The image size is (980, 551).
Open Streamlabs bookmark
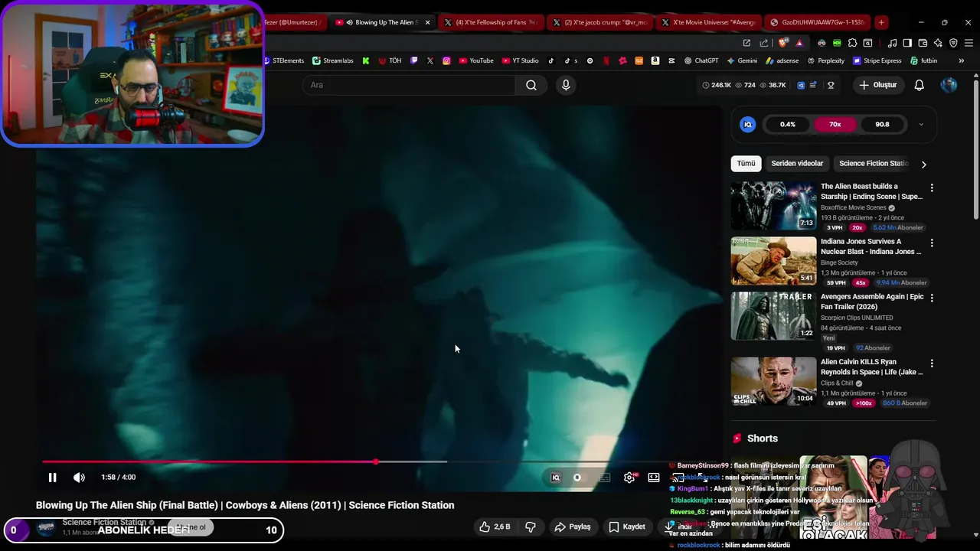[x=333, y=60]
